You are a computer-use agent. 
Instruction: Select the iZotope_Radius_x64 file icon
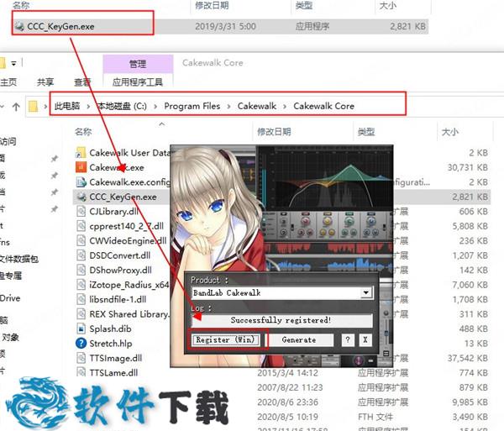tap(81, 285)
